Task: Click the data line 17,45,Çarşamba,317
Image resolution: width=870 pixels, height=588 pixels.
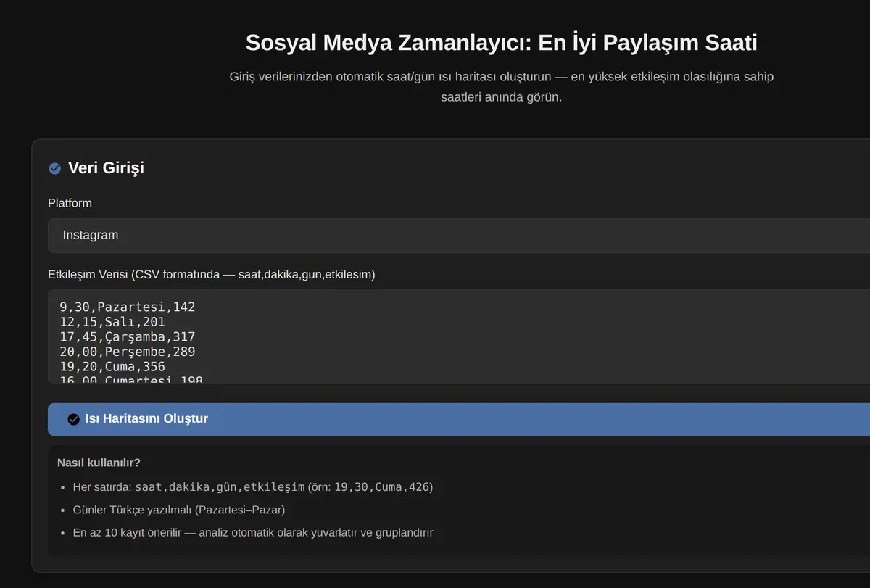Action: pyautogui.click(x=128, y=337)
